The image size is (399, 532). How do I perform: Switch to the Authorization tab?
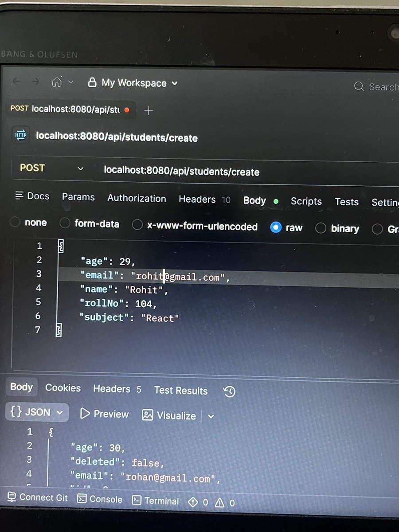coord(137,198)
